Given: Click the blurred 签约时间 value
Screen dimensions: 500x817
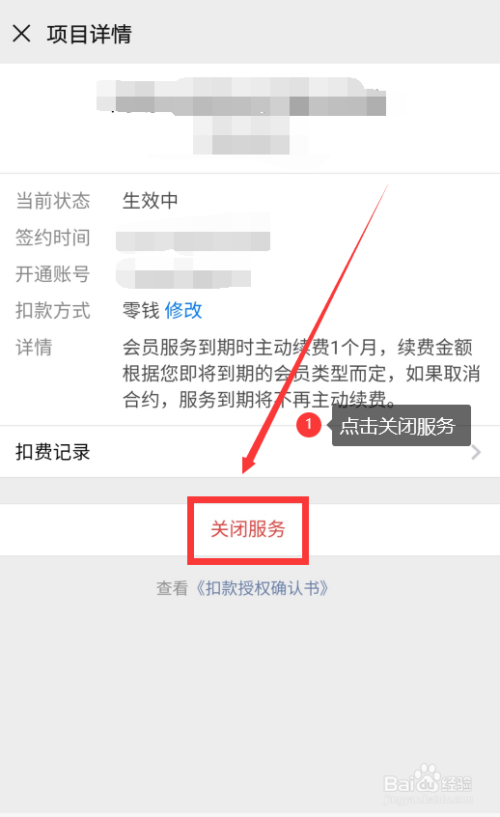Looking at the screenshot, I should pyautogui.click(x=193, y=239).
